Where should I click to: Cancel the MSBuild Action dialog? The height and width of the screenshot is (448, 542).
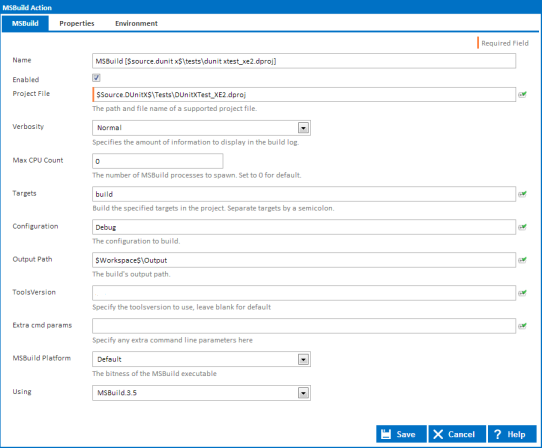click(x=457, y=434)
